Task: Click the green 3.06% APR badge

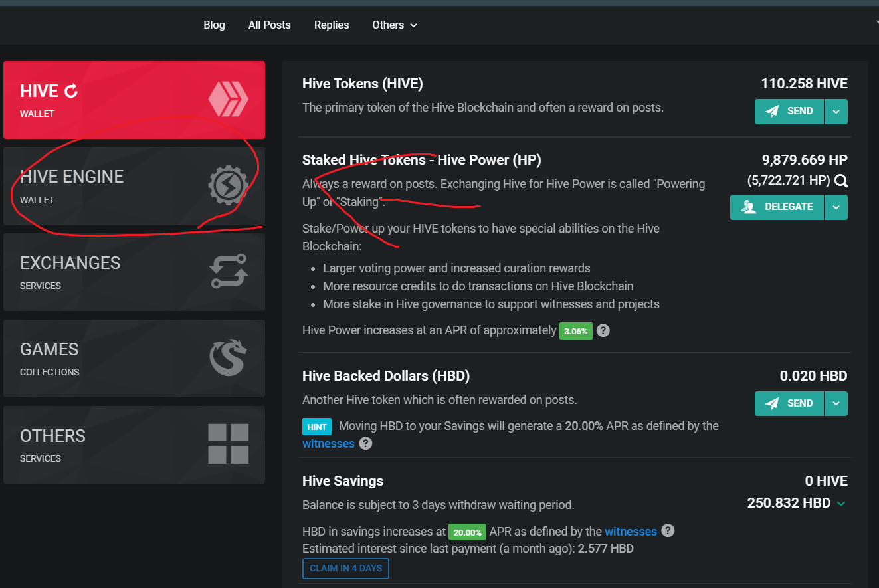Action: click(575, 331)
